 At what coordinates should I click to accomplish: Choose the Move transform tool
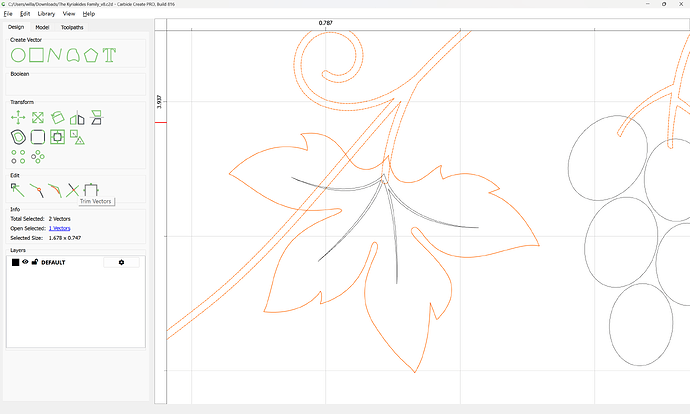(18, 117)
